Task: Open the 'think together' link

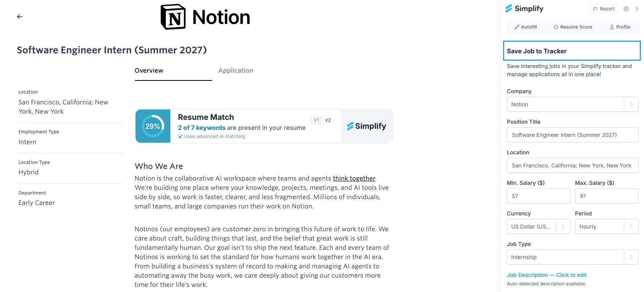Action: tap(354, 178)
